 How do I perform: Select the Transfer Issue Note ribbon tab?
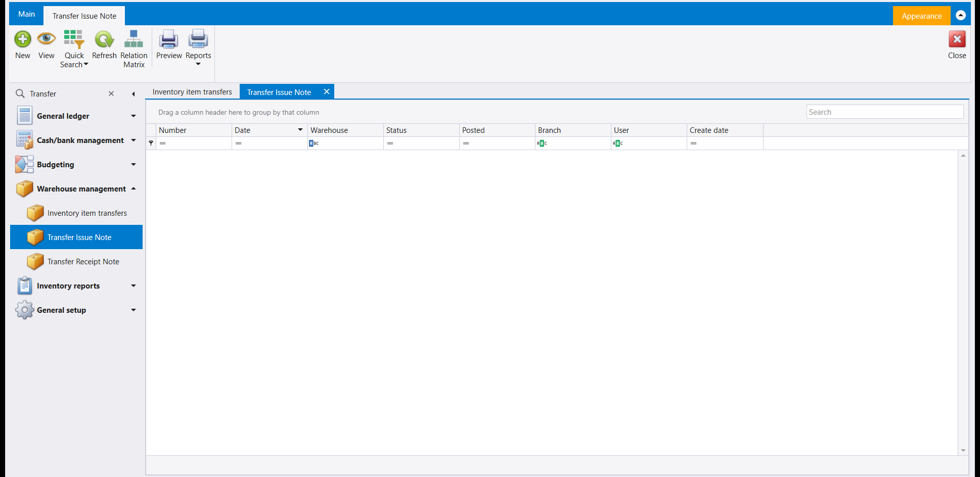[x=84, y=16]
